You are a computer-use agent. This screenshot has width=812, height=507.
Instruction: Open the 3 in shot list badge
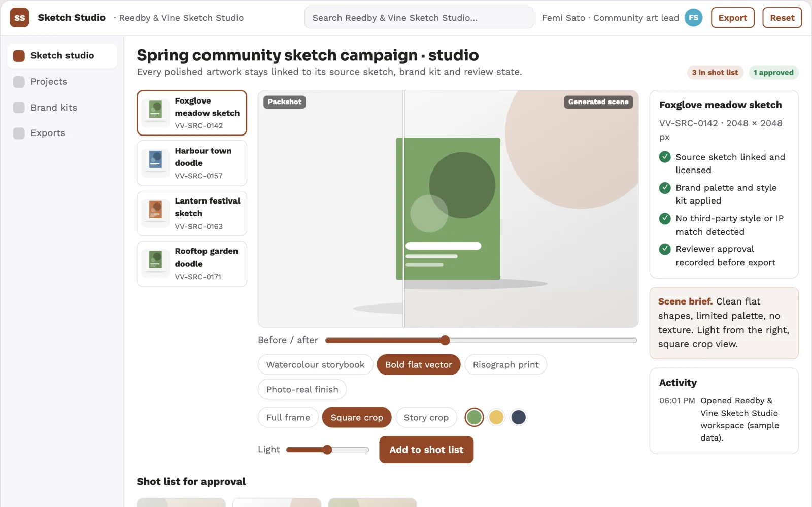click(715, 73)
